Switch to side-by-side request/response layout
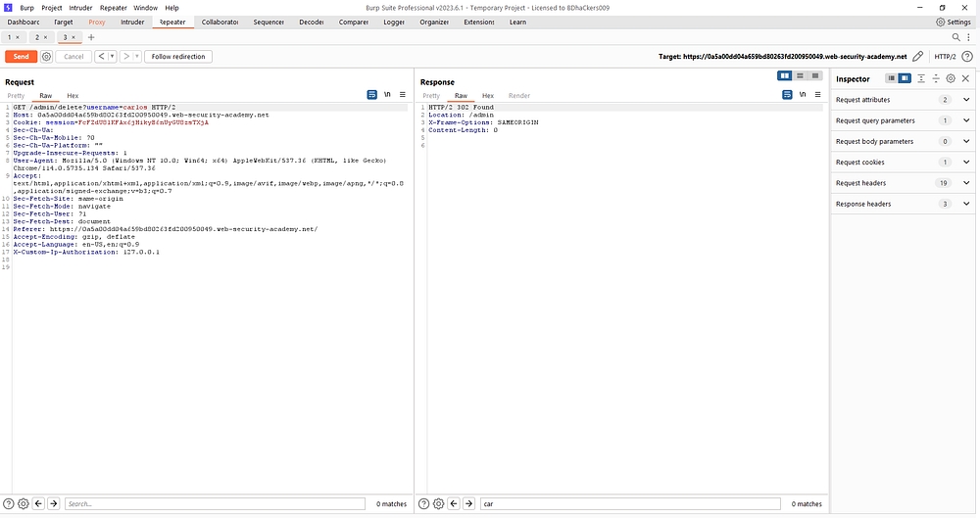The height and width of the screenshot is (518, 980). coord(785,76)
